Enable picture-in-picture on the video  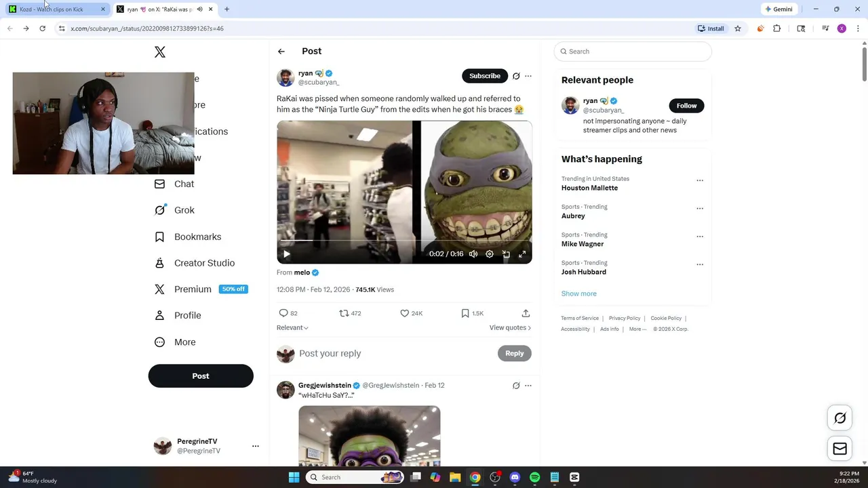click(x=506, y=254)
